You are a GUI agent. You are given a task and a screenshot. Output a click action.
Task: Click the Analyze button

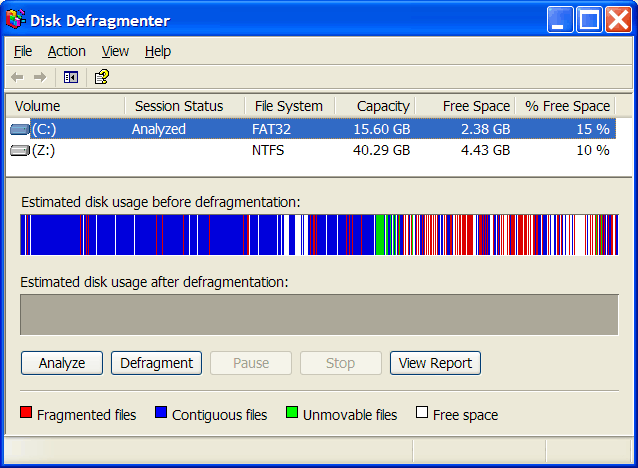pos(62,363)
